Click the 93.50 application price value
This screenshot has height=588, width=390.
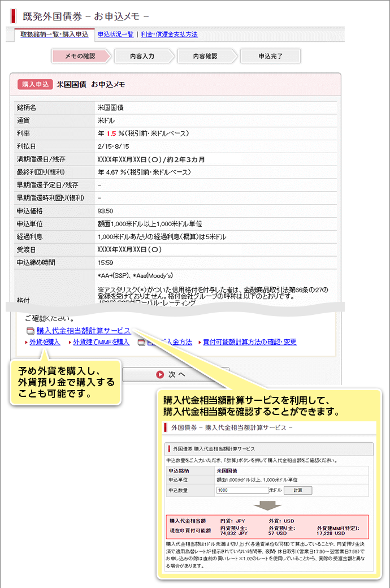click(x=105, y=211)
